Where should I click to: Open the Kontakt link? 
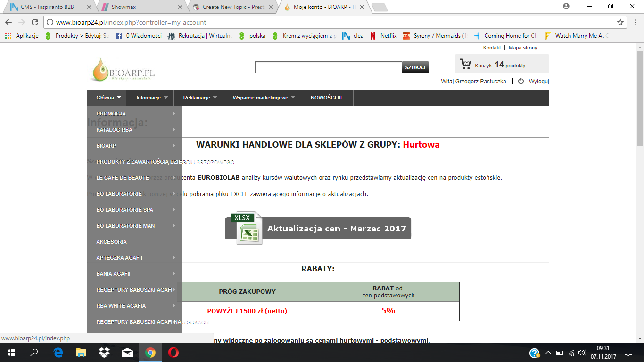[492, 48]
